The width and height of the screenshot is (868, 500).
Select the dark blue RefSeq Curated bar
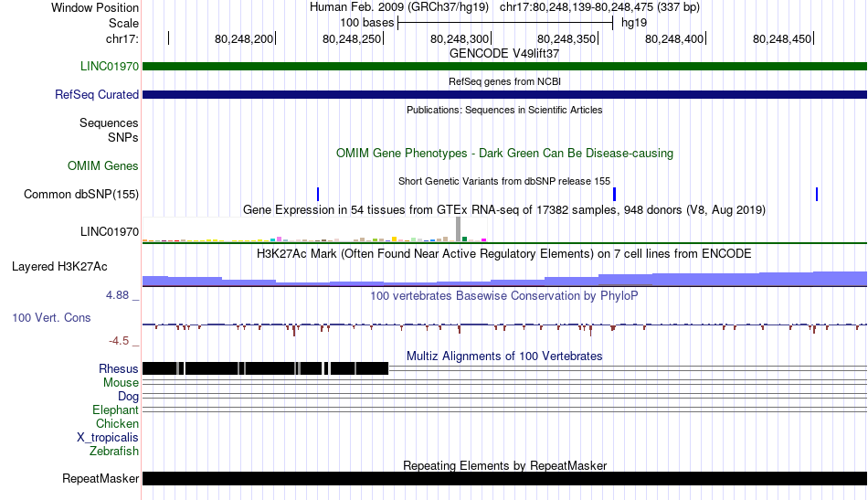[x=504, y=95]
